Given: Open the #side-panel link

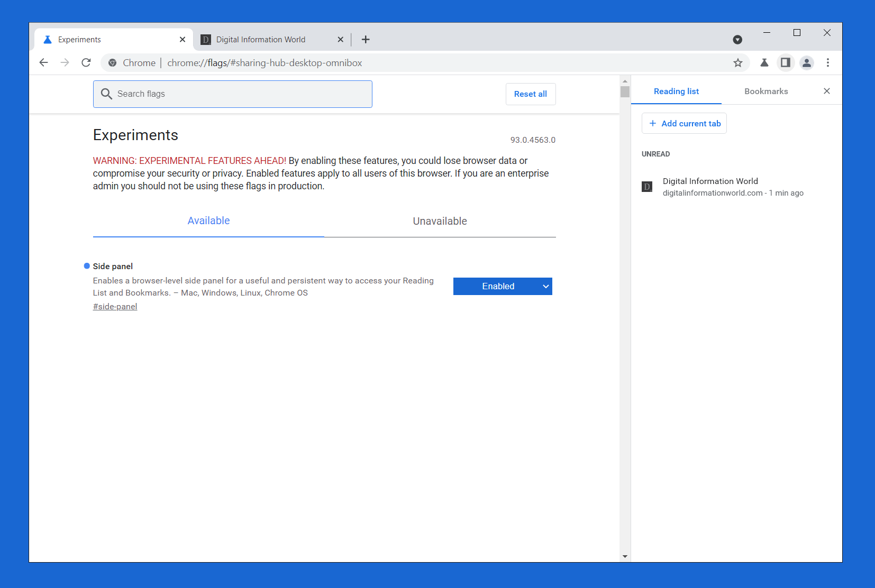Looking at the screenshot, I should [114, 306].
